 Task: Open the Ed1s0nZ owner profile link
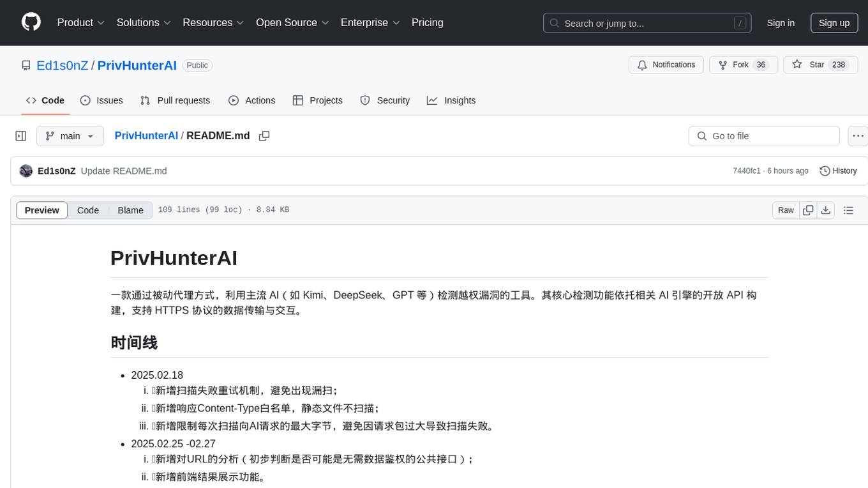coord(63,65)
